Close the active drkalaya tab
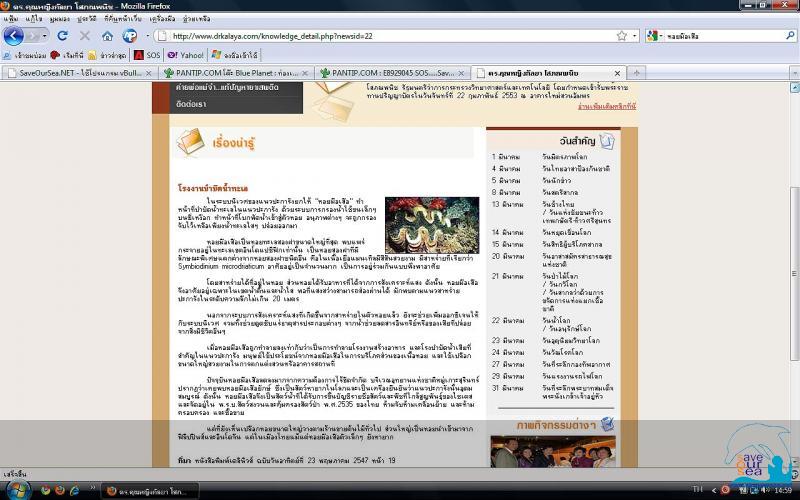 point(617,73)
